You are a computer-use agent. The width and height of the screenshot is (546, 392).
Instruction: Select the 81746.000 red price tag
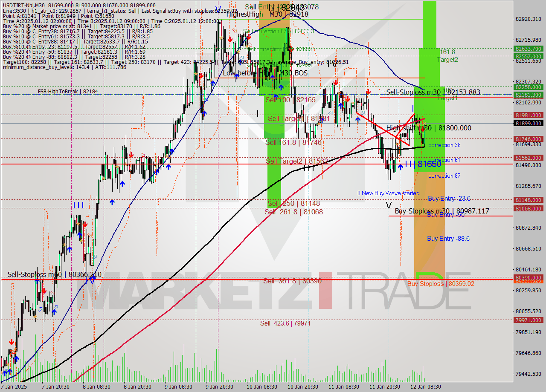[x=528, y=139]
